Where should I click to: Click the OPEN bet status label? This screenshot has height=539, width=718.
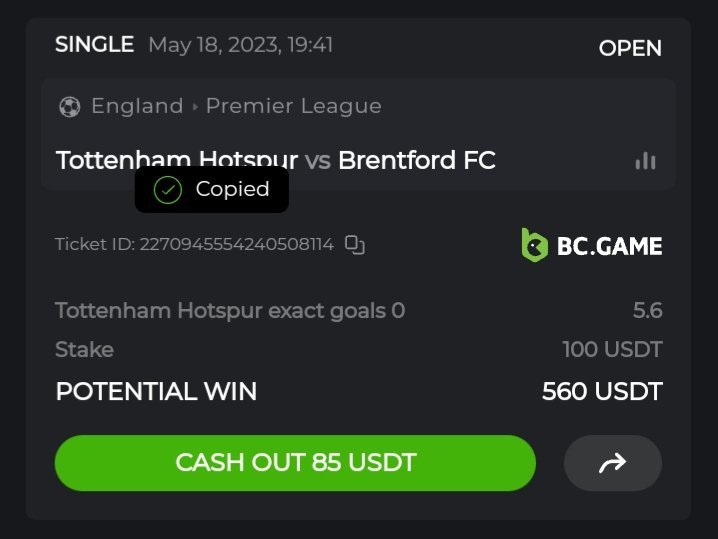(630, 48)
